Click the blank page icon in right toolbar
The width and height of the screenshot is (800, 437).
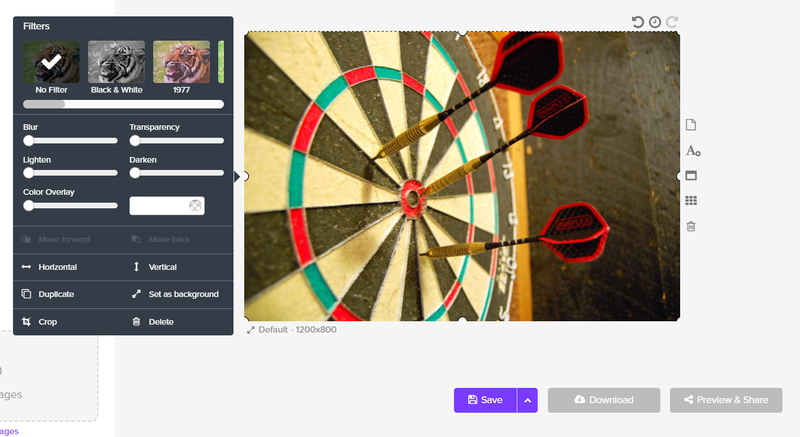pos(691,125)
